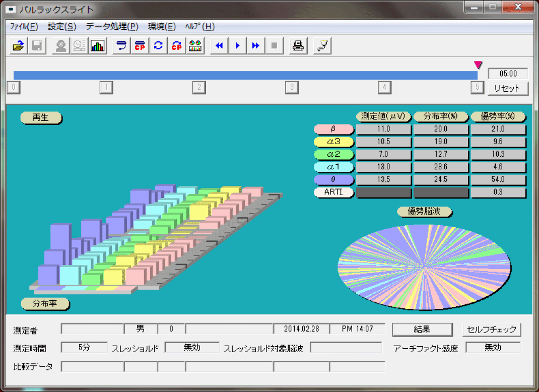Viewport: 539px width, 392px height.
Task: Open the ファイル(F) menu
Action: point(24,27)
